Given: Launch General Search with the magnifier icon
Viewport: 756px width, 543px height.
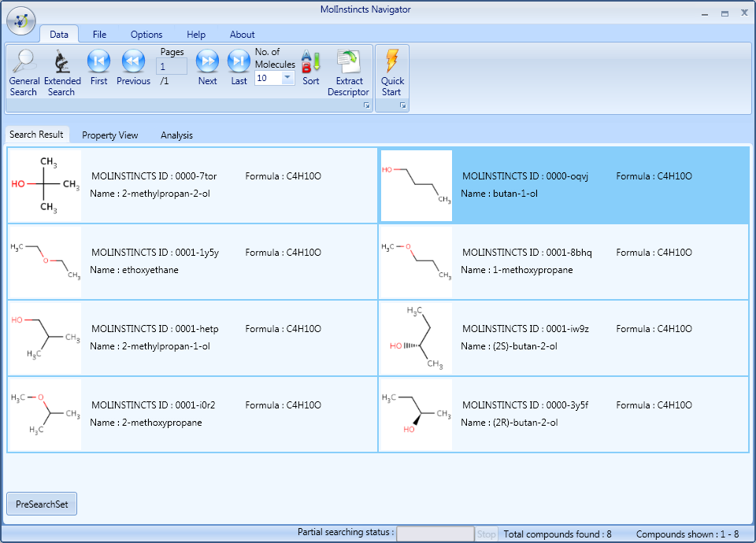Looking at the screenshot, I should click(24, 72).
